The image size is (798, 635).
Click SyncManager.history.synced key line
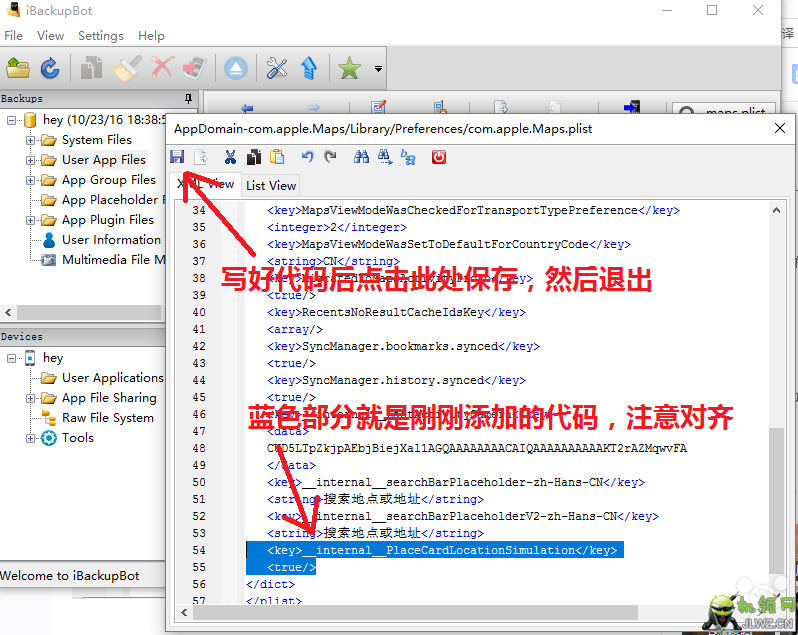coord(396,381)
